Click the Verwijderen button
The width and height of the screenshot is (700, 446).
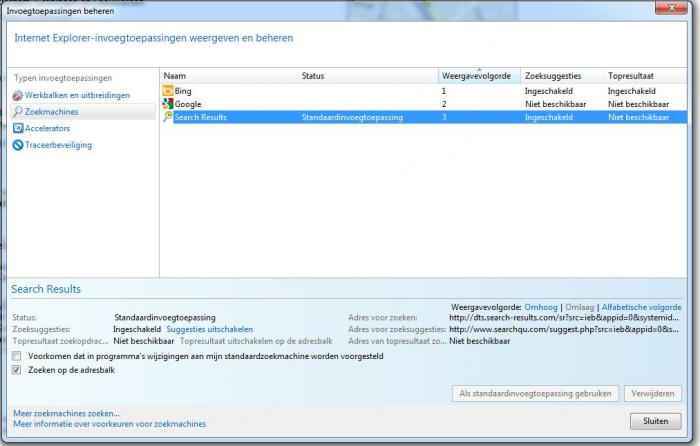pos(653,394)
